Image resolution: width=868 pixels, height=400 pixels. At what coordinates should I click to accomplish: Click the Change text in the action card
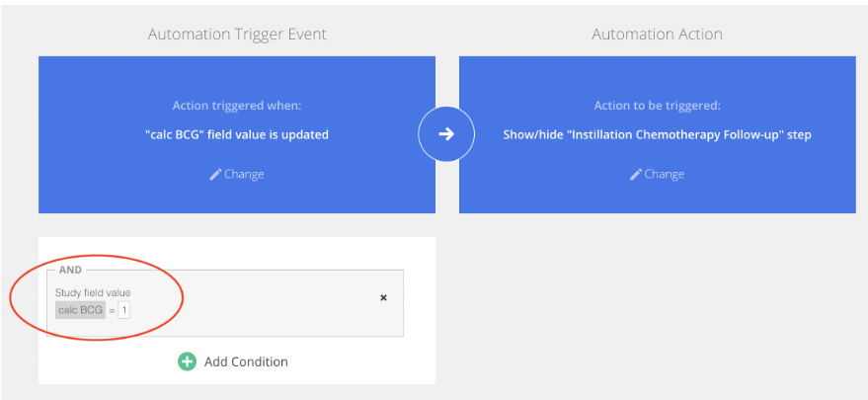point(665,175)
